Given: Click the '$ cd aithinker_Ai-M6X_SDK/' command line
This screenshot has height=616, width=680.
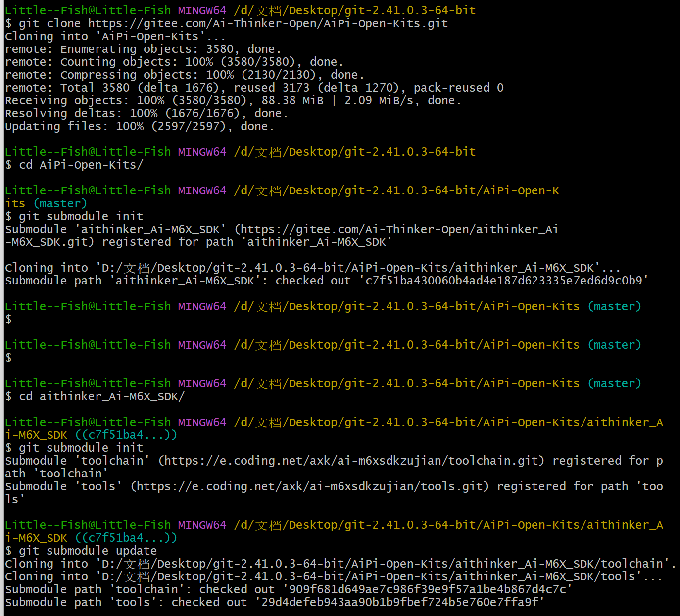Looking at the screenshot, I should (95, 396).
